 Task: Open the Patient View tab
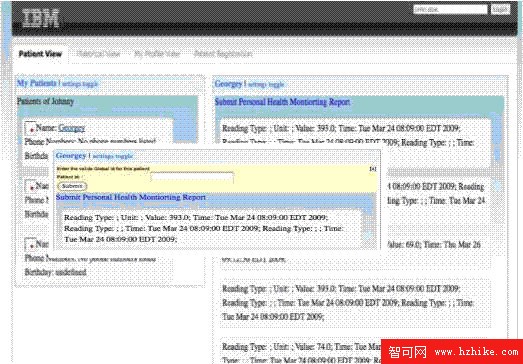(x=40, y=54)
